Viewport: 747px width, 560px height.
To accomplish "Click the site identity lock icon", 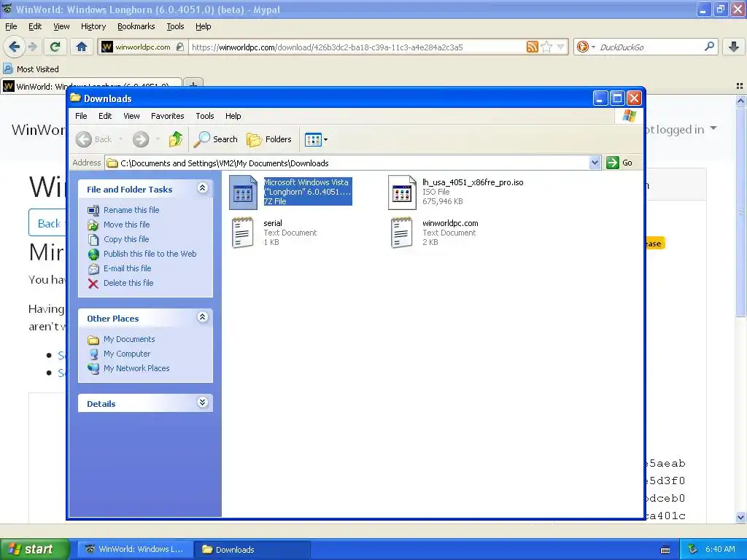I will point(179,47).
